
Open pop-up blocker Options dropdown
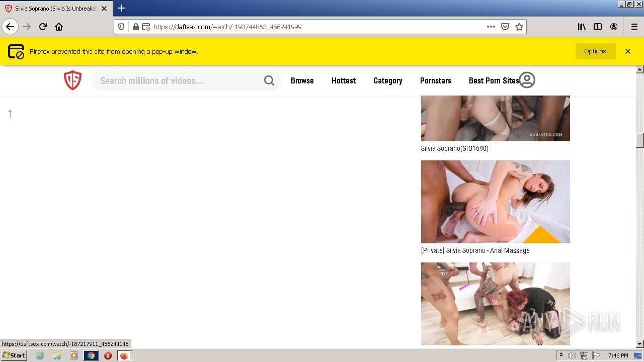pyautogui.click(x=595, y=51)
